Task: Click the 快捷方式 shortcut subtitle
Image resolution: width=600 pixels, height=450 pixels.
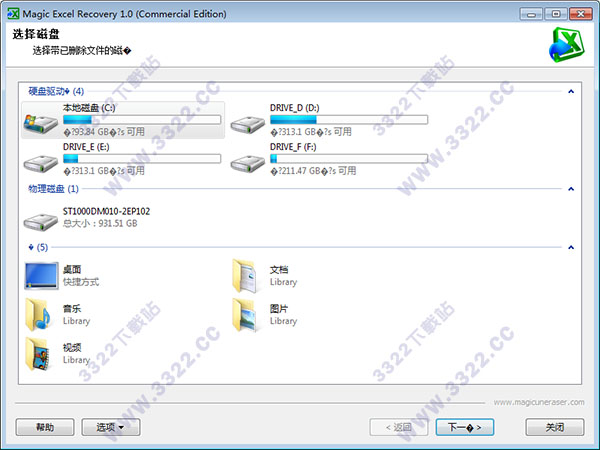Action: 81,282
